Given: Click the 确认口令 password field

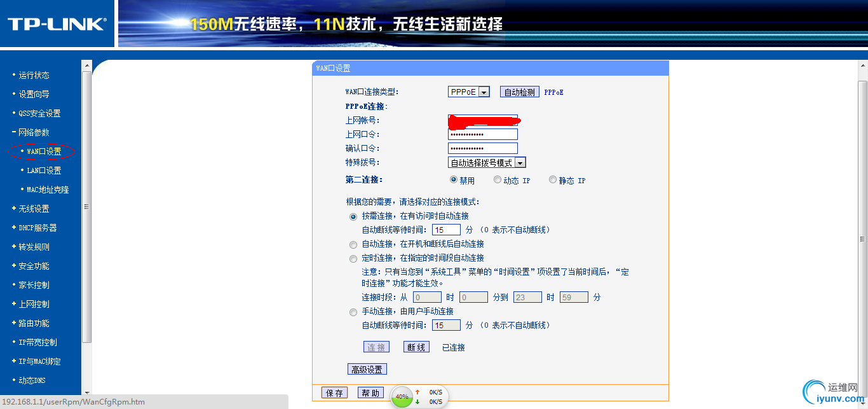Looking at the screenshot, I should click(x=483, y=148).
